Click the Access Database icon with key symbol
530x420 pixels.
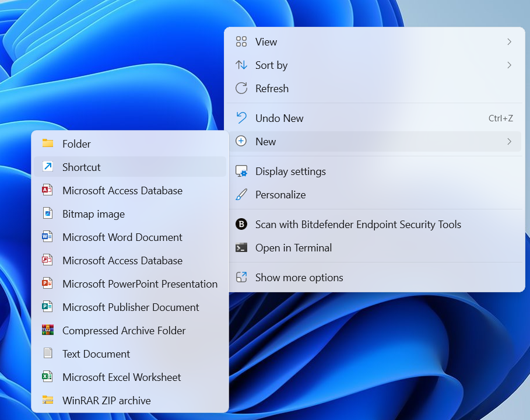click(x=47, y=260)
